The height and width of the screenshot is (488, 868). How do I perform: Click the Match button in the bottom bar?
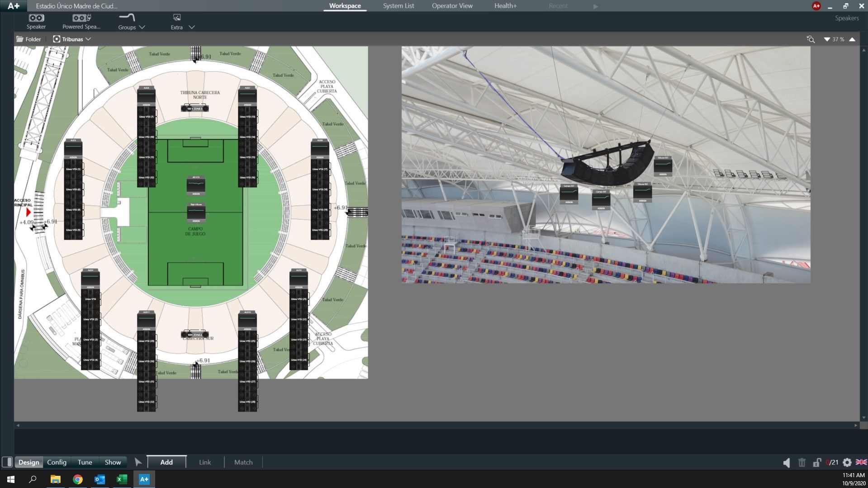pos(243,462)
